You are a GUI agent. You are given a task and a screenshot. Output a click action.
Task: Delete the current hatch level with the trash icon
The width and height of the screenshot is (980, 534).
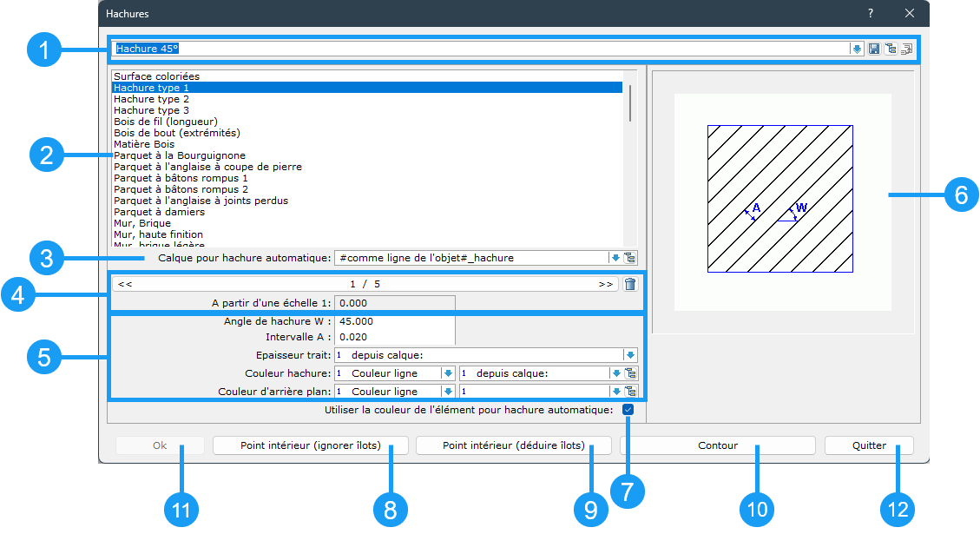pos(630,284)
